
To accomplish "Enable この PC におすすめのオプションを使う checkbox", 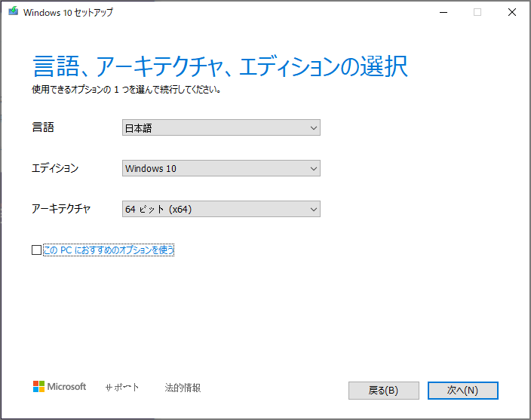I will pos(36,250).
